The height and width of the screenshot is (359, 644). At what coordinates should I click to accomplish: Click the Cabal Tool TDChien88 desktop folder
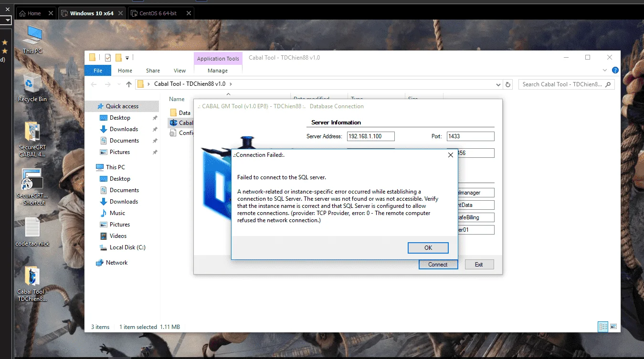[32, 284]
